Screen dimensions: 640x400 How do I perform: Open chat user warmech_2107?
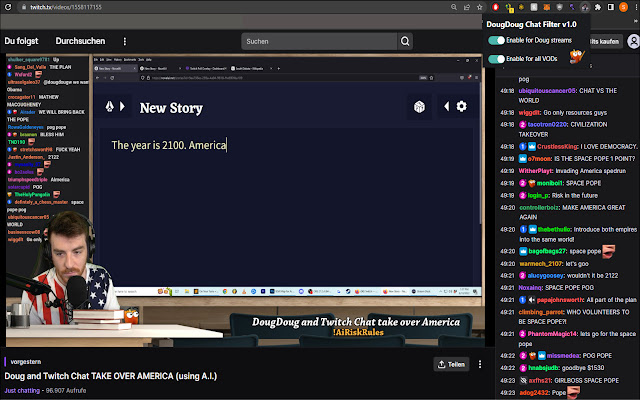click(541, 264)
